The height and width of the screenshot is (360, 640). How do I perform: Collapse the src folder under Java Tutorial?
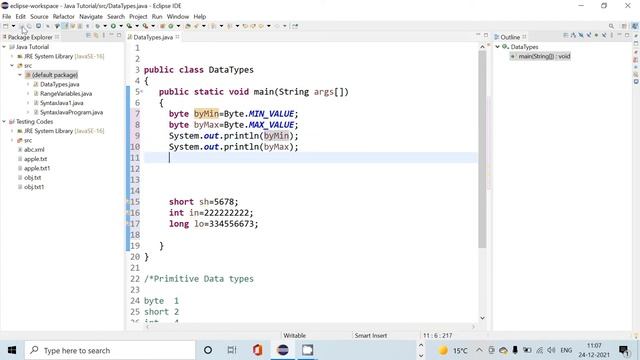[x=12, y=66]
